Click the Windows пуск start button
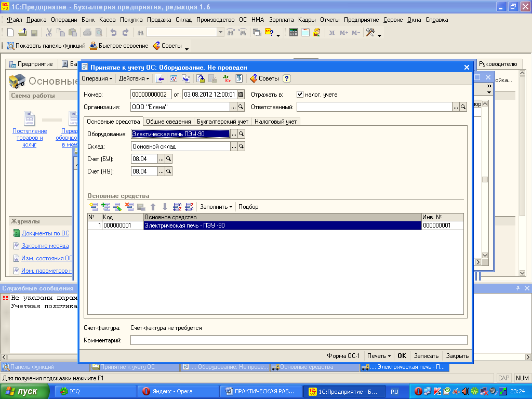 click(24, 392)
